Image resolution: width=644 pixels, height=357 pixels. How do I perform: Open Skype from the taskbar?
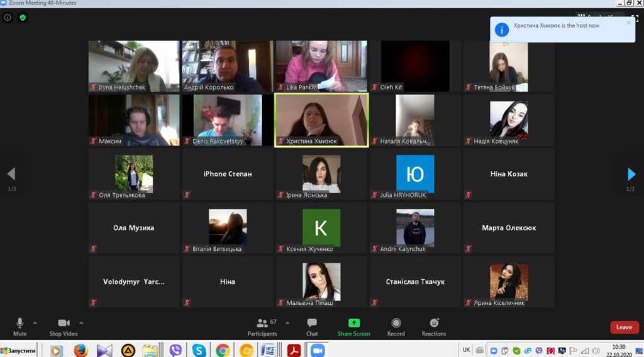click(x=199, y=350)
